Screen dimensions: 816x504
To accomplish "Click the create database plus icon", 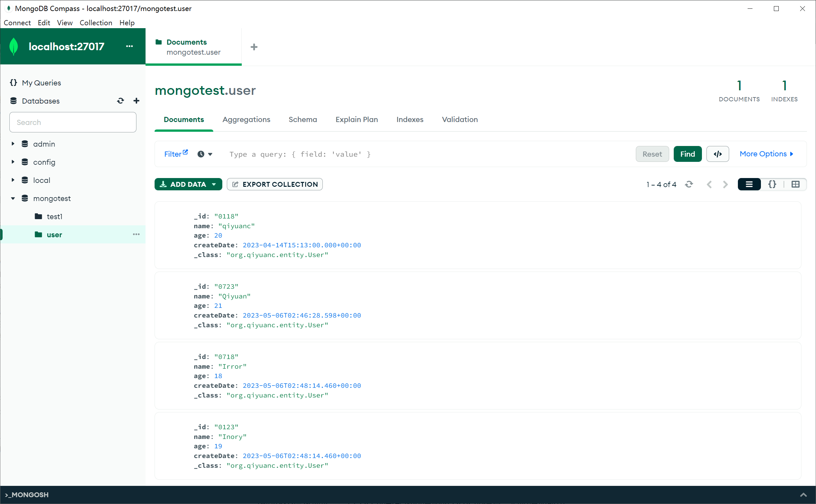I will (x=136, y=101).
